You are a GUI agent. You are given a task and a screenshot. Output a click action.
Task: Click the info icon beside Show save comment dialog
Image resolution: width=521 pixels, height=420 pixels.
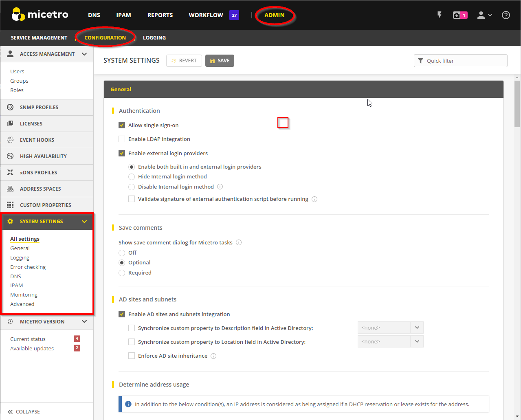coord(239,242)
